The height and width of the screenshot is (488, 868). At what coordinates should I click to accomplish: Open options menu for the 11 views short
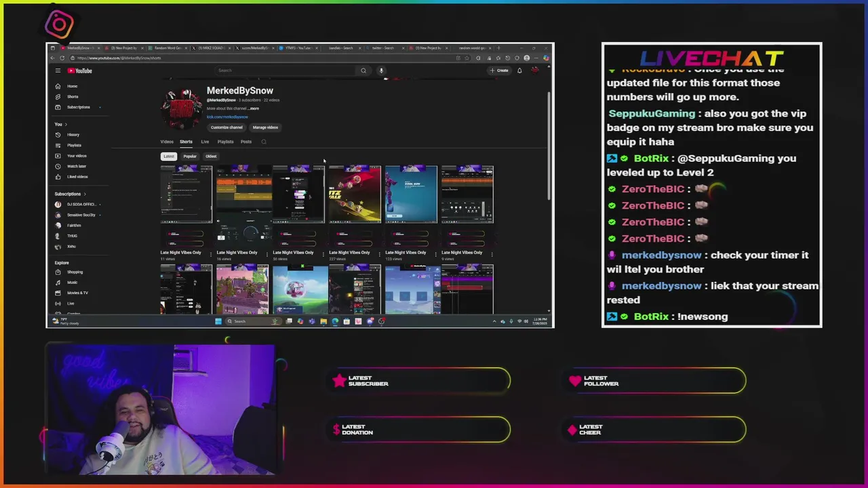(x=210, y=253)
